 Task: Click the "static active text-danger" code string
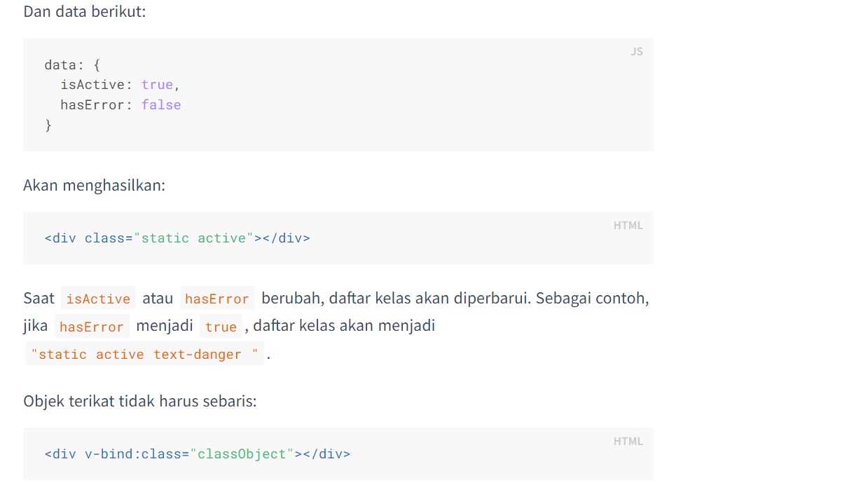tap(145, 354)
